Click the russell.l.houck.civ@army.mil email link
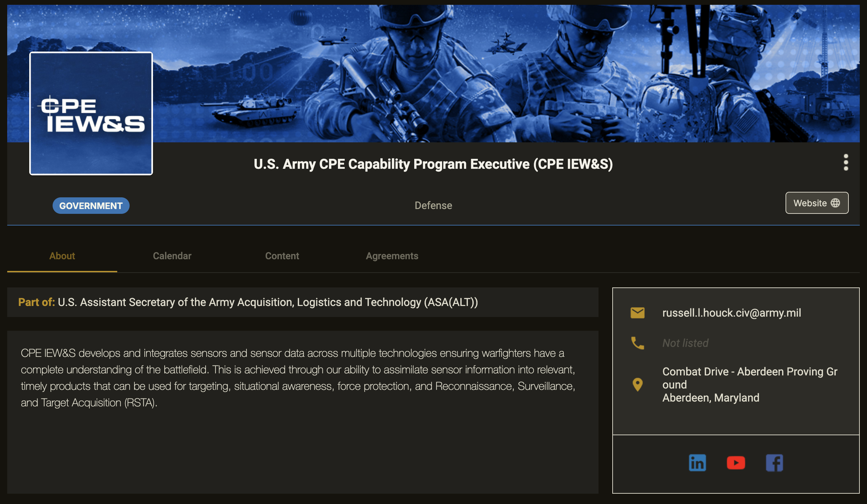This screenshot has width=867, height=504. click(732, 313)
